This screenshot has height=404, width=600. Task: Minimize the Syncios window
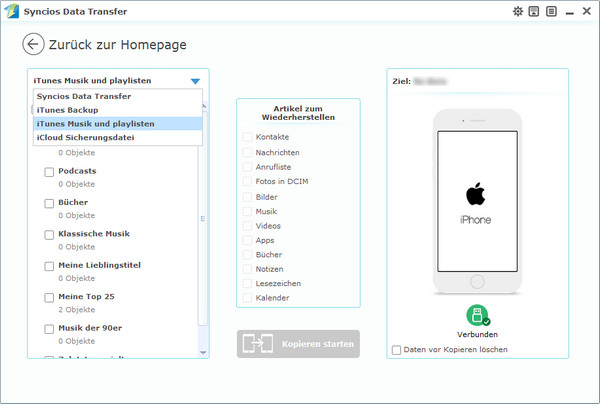[x=570, y=13]
